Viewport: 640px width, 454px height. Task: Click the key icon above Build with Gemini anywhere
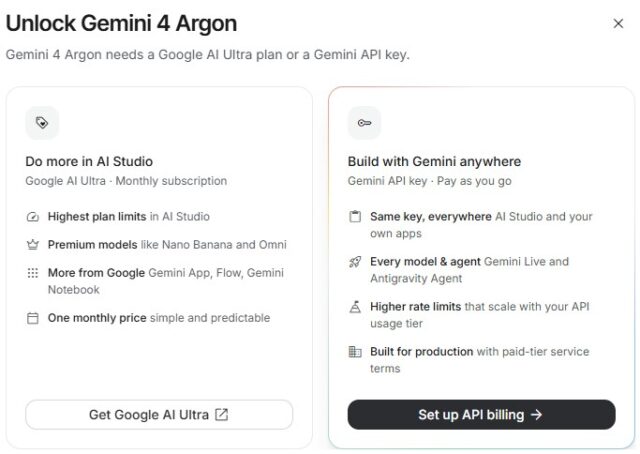tap(364, 123)
